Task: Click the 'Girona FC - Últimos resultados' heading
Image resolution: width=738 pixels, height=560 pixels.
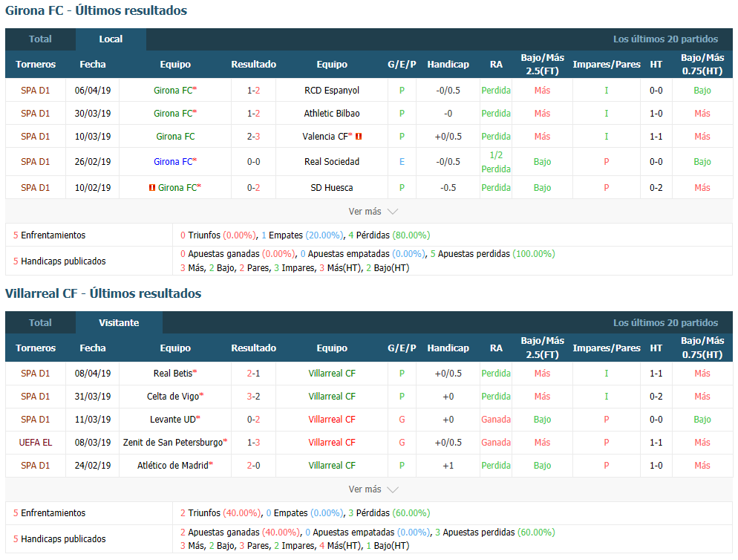Action: 96,10
